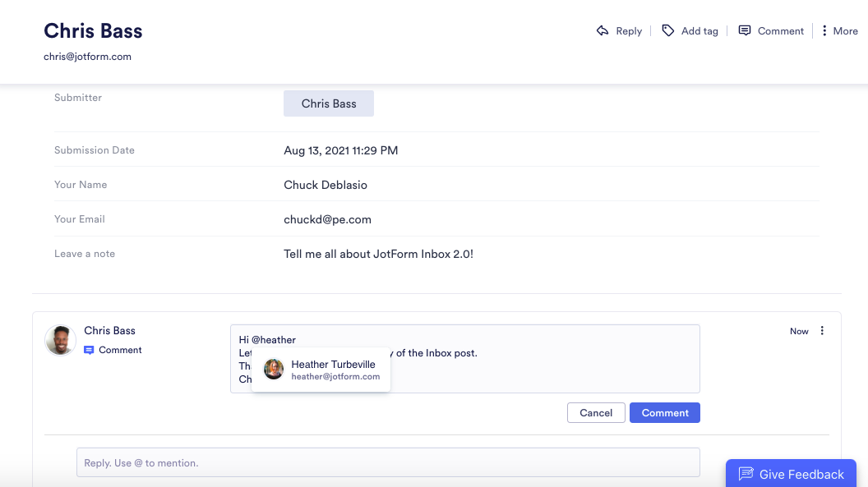Click the chuckd@pe.com email value
This screenshot has width=868, height=487.
pyautogui.click(x=327, y=219)
